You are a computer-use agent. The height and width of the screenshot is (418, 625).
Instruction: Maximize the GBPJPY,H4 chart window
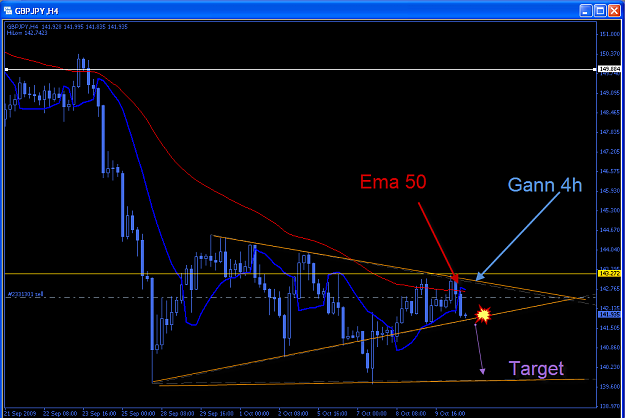(600, 11)
